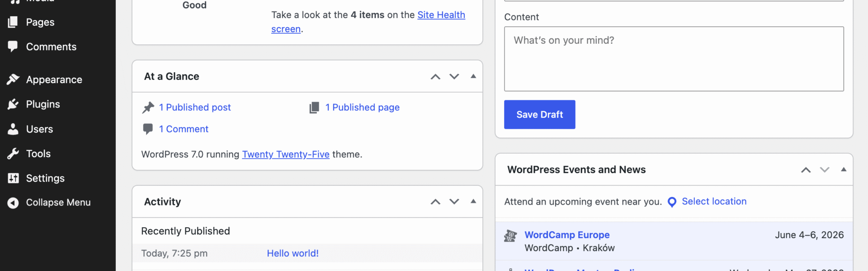The width and height of the screenshot is (868, 271).
Task: Click the At a Glance heading
Action: pos(171,76)
